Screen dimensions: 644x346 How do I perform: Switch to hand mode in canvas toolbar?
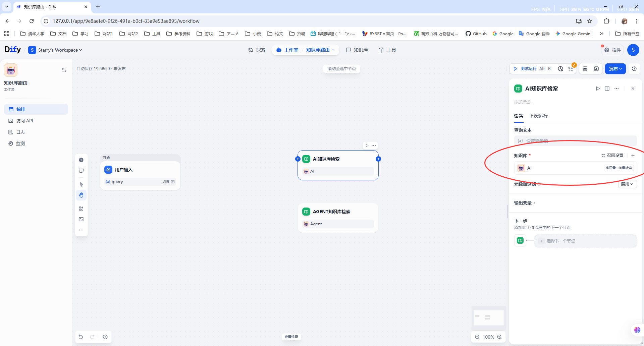(81, 195)
